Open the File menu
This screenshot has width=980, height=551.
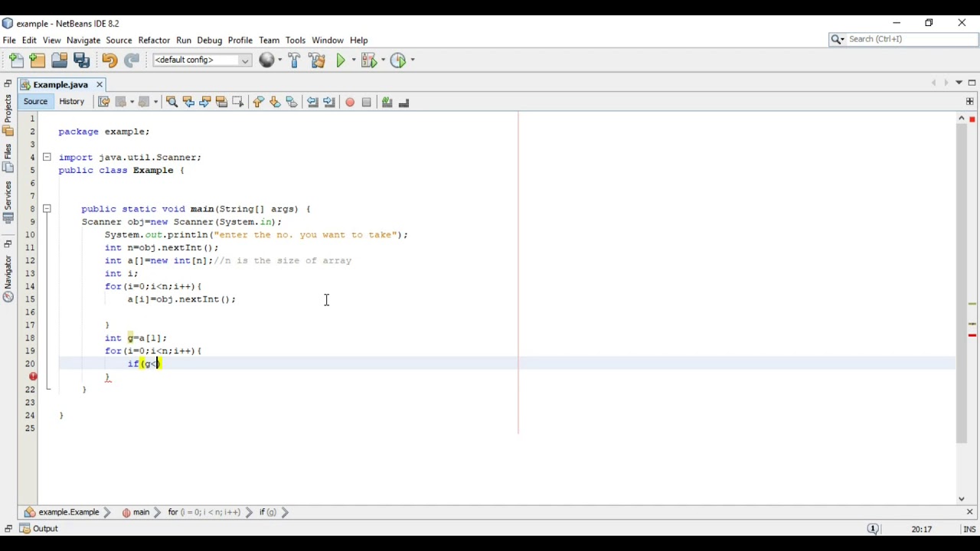pyautogui.click(x=9, y=40)
